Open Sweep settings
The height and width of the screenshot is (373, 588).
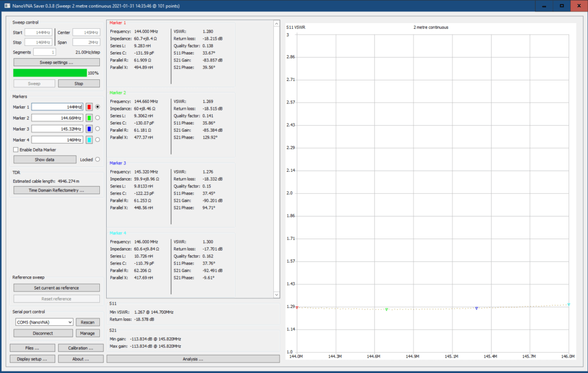point(57,62)
